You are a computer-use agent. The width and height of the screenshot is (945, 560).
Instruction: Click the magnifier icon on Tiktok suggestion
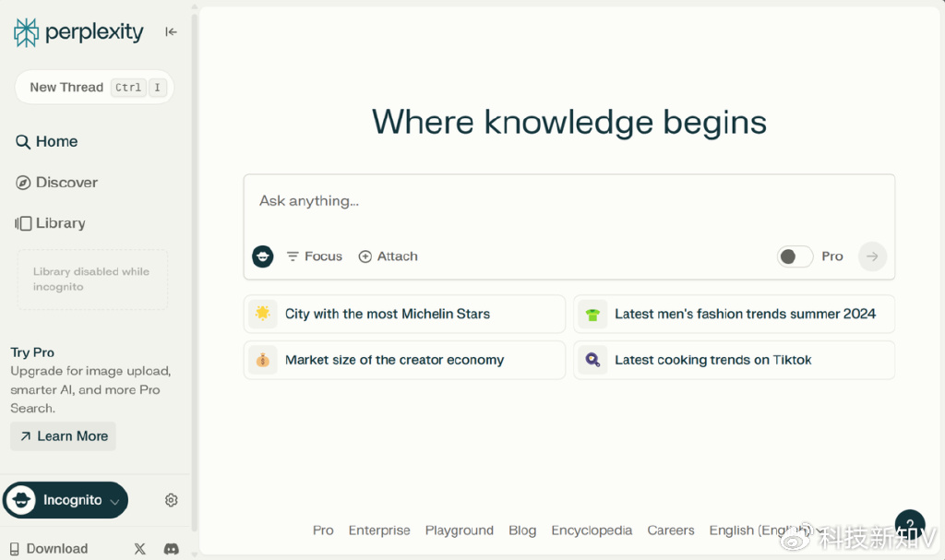(x=592, y=360)
